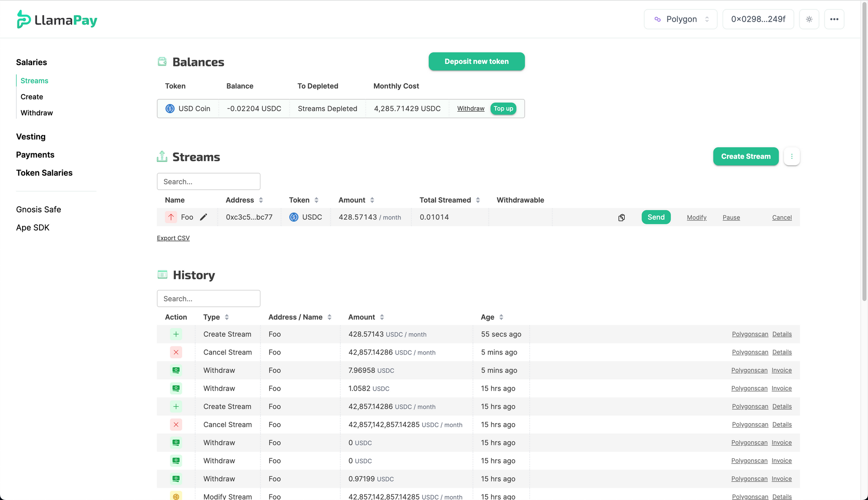The image size is (868, 500).
Task: Click the Streams search field
Action: 208,181
